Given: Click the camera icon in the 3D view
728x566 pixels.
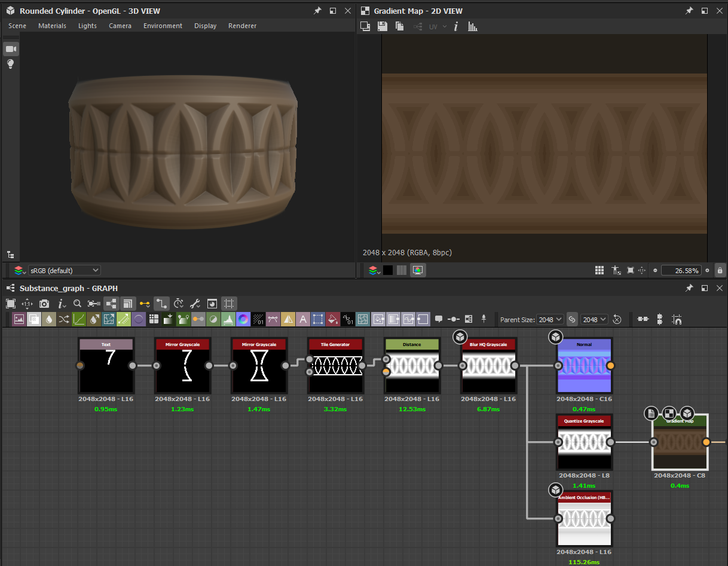Looking at the screenshot, I should click(11, 48).
